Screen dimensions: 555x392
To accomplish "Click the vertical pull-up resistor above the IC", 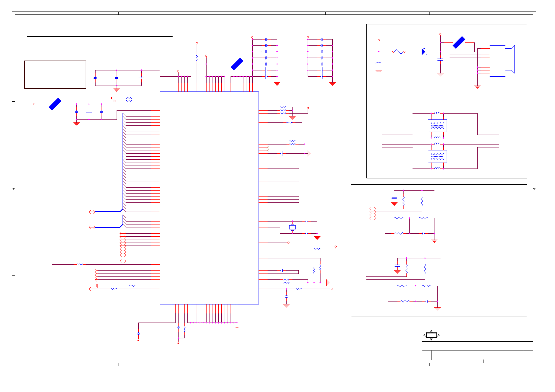I will 197,58.
